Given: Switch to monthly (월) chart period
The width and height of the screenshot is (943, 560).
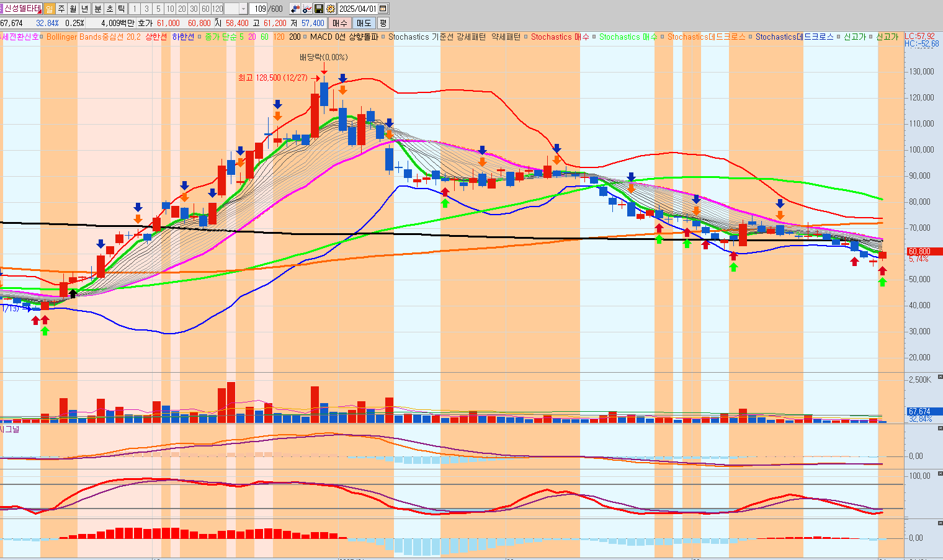Looking at the screenshot, I should coord(73,9).
